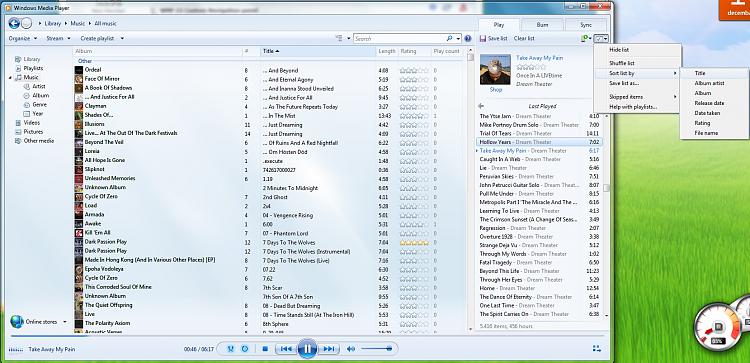
Task: Click All music in the breadcrumb
Action: pos(105,23)
